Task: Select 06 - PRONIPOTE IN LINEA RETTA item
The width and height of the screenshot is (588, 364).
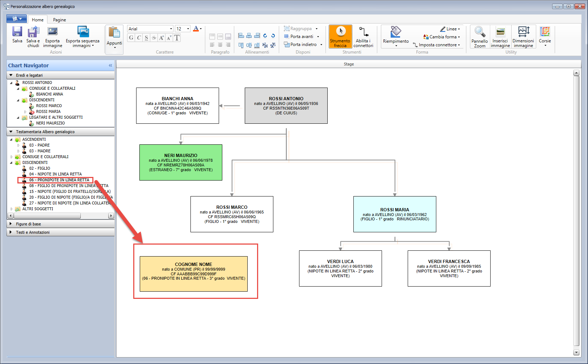Action: (59, 180)
